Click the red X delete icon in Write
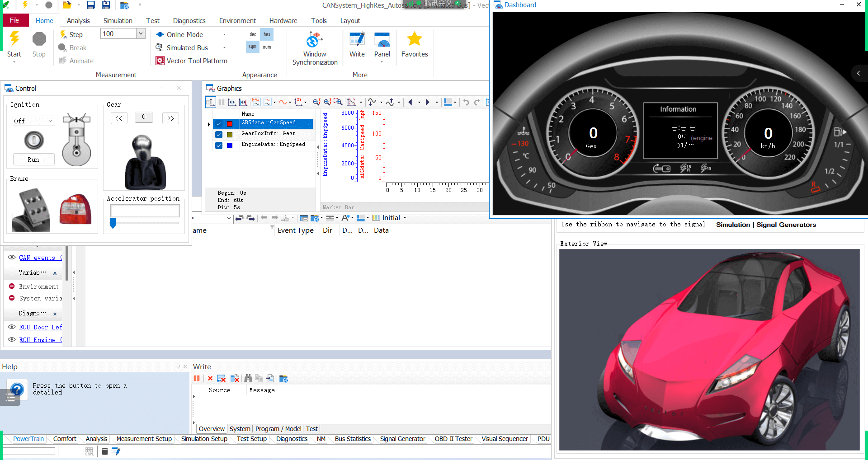Viewport: 868px width, 460px height. pos(210,378)
